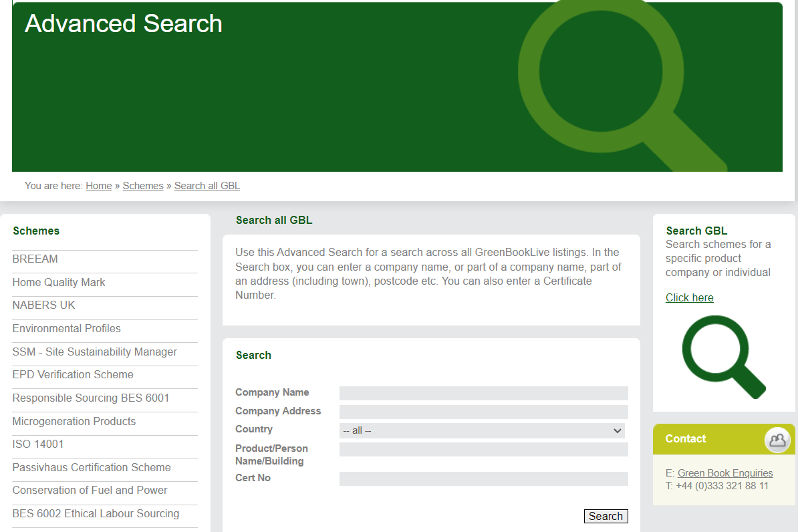
Task: Open NABERS UK scheme
Action: click(x=43, y=305)
